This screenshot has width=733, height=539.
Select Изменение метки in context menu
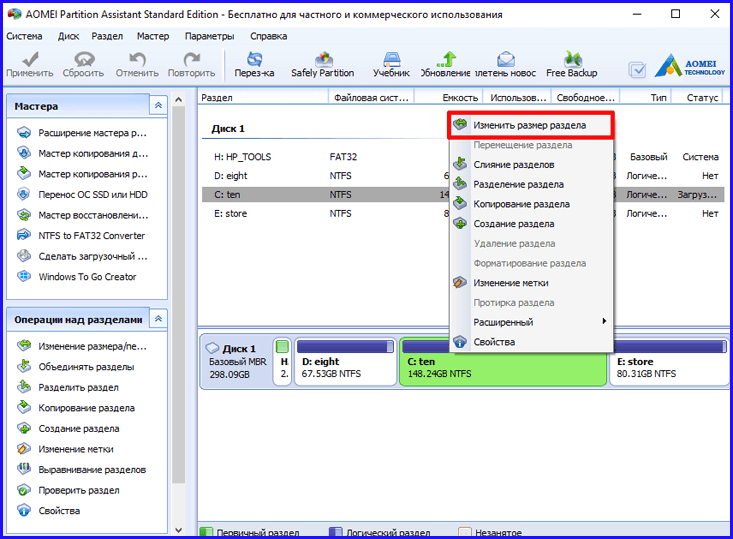531,282
